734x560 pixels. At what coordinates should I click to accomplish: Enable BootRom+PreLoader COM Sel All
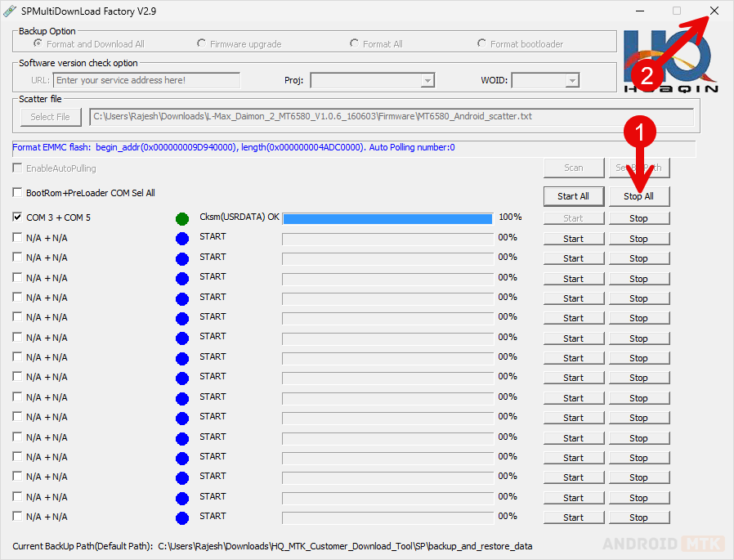pyautogui.click(x=18, y=193)
